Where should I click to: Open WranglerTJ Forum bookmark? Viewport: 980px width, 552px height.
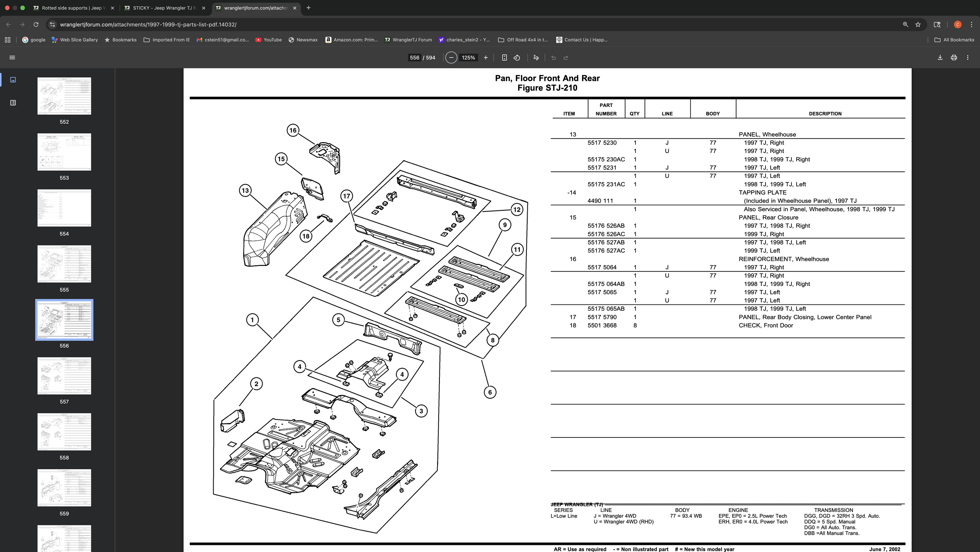click(x=408, y=40)
